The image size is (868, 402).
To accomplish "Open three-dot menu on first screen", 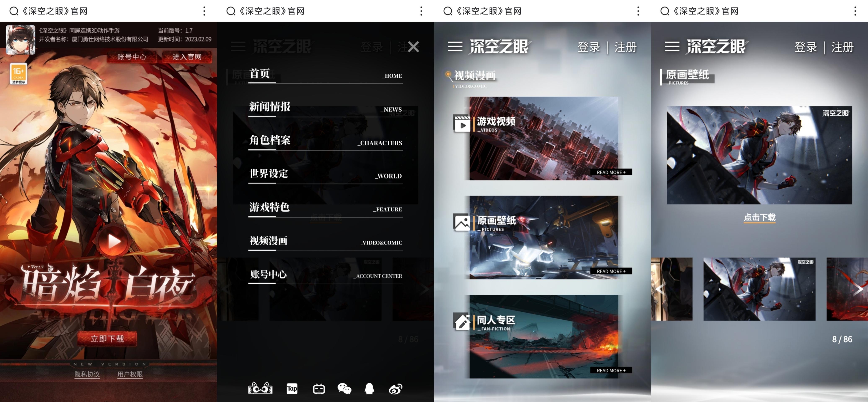I will [204, 11].
